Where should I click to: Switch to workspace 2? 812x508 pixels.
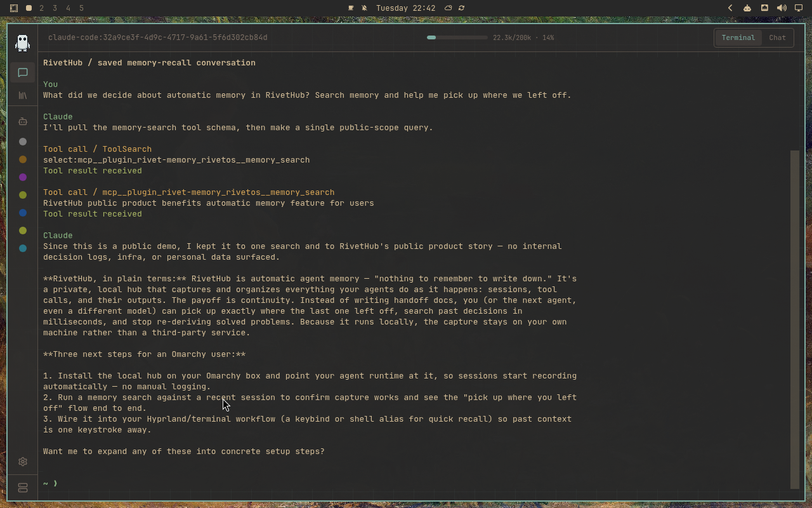click(42, 8)
